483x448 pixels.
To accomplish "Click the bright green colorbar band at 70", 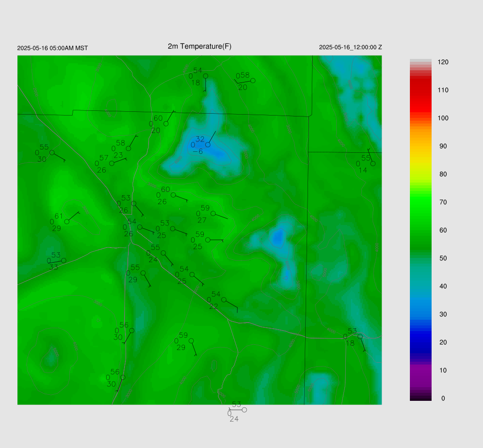I will (x=420, y=202).
